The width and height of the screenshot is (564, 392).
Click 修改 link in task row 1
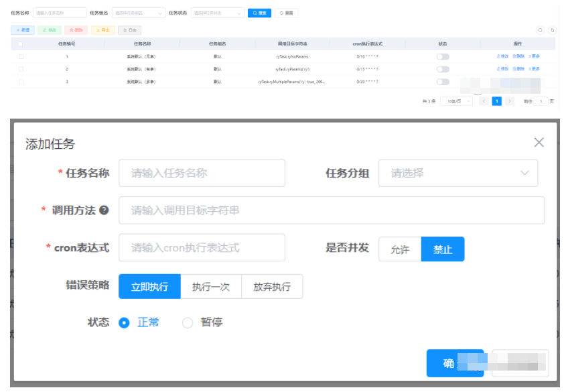(x=502, y=56)
